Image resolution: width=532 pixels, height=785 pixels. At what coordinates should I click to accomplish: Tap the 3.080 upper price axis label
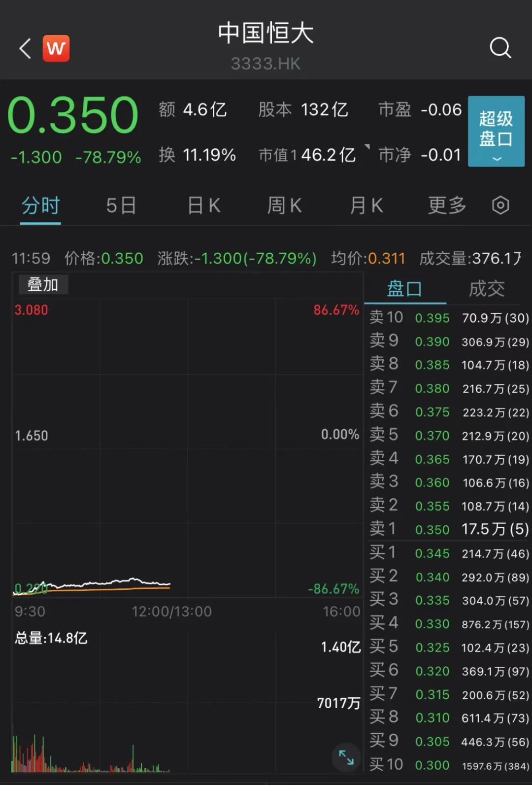pyautogui.click(x=32, y=310)
